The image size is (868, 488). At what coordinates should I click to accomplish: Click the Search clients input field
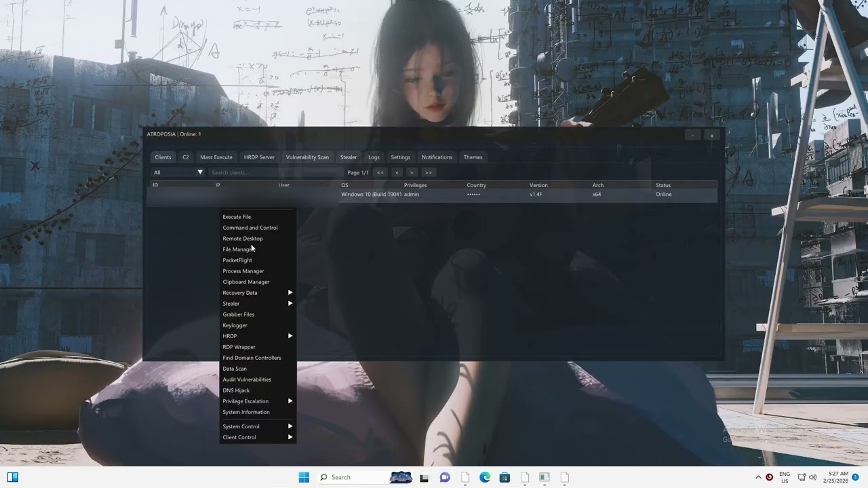point(276,172)
